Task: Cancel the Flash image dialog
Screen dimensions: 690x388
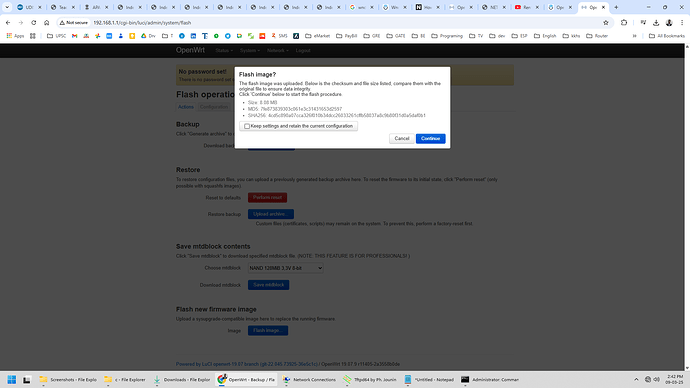Action: tap(402, 139)
